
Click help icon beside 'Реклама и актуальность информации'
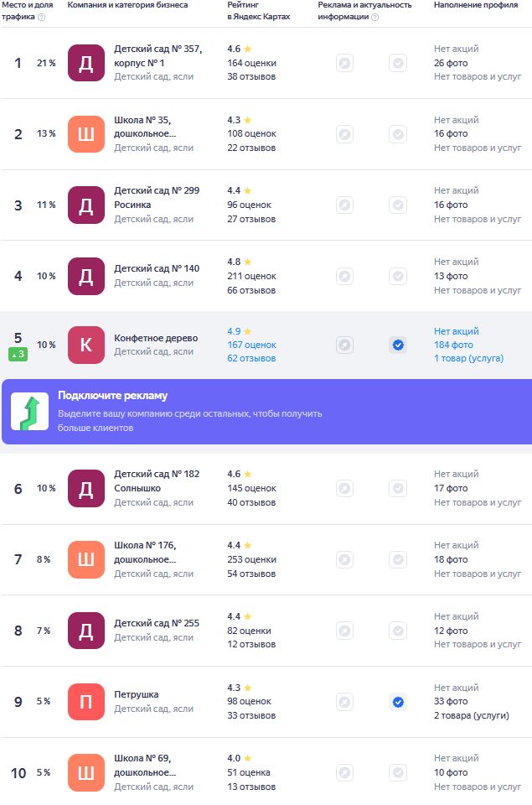pos(374,17)
